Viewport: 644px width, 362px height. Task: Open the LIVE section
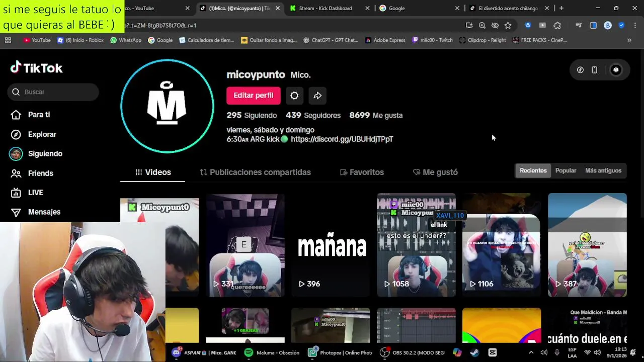click(x=27, y=193)
